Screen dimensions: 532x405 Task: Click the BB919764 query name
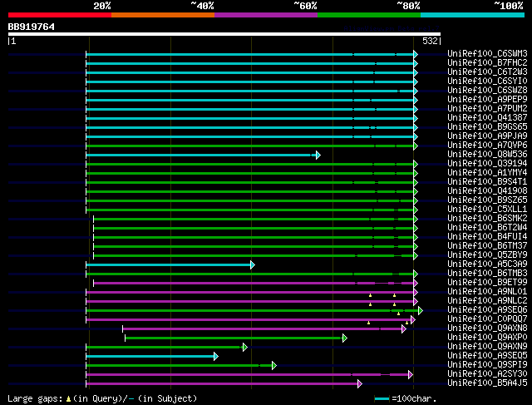click(32, 27)
